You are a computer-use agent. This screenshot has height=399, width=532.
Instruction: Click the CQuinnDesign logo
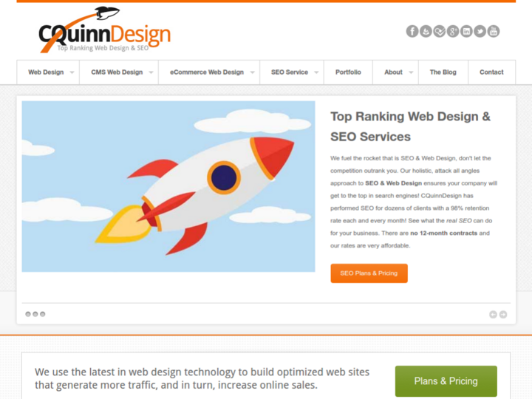pos(104,30)
